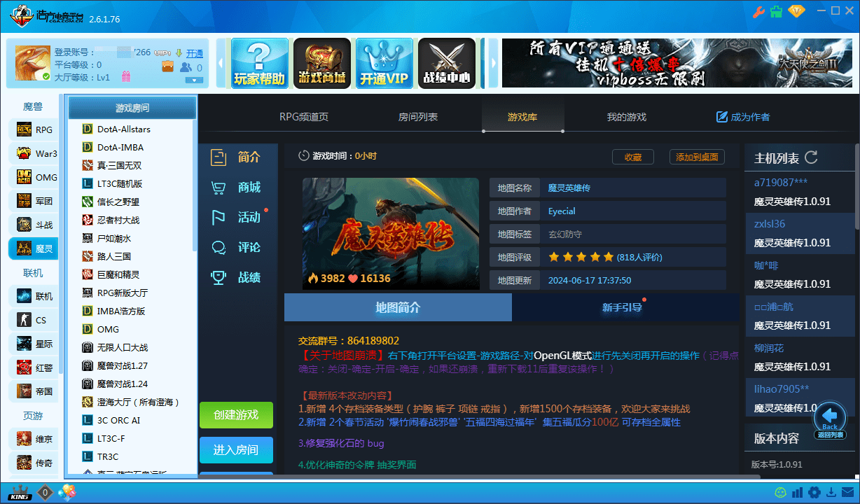Open the 战绩 records panel icon
Viewport: 860px width, 504px height.
pos(242,277)
